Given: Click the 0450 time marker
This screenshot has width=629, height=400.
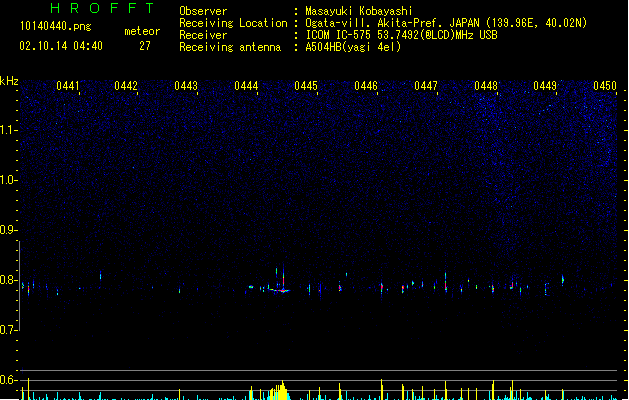Looking at the screenshot, I should (605, 86).
